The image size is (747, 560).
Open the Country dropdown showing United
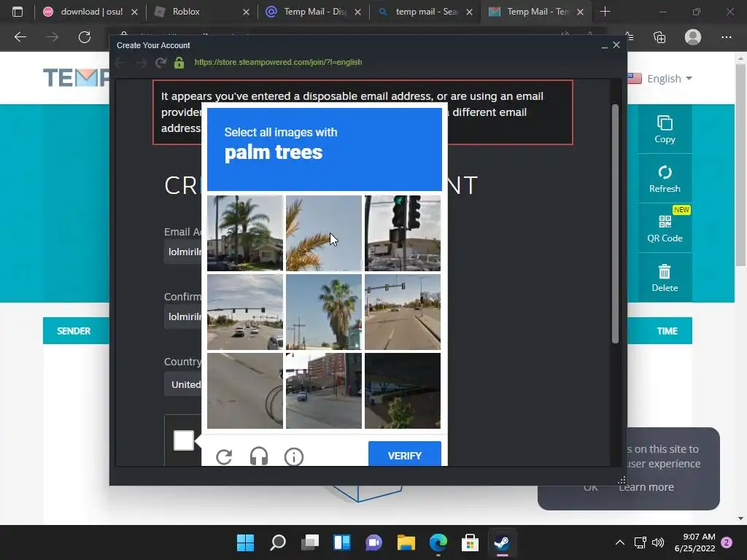tap(183, 384)
